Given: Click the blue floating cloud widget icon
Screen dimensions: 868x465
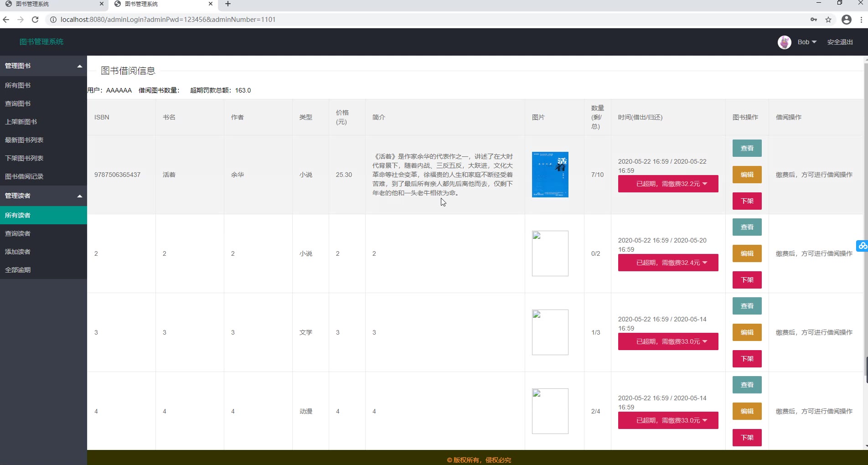Looking at the screenshot, I should pos(862,246).
